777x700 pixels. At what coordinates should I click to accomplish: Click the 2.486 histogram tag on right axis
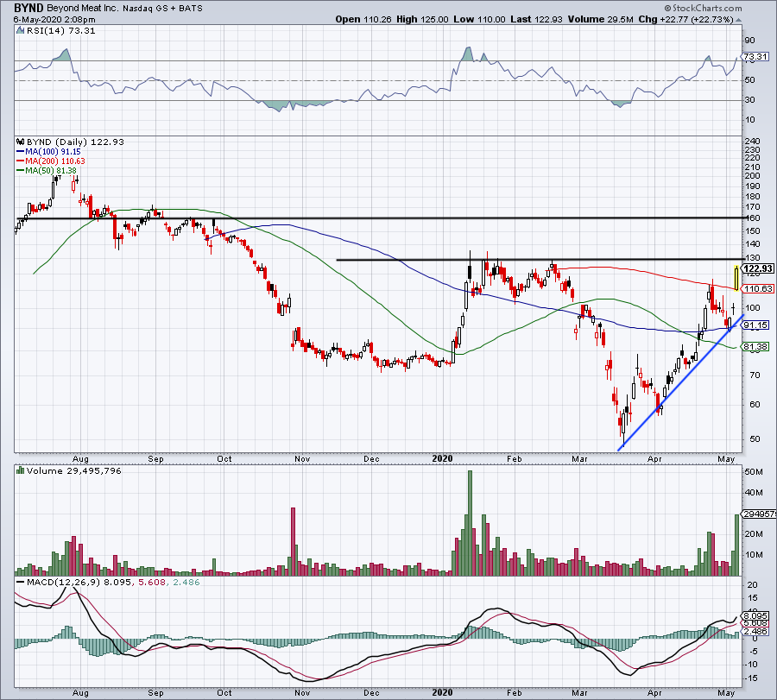point(755,631)
